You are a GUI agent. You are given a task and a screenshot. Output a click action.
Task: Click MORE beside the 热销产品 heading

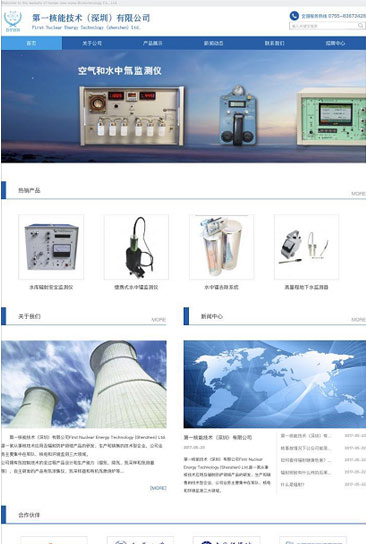[358, 194]
